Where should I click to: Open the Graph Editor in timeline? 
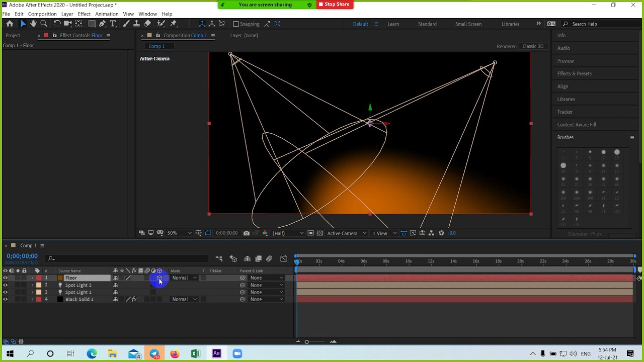click(x=284, y=258)
